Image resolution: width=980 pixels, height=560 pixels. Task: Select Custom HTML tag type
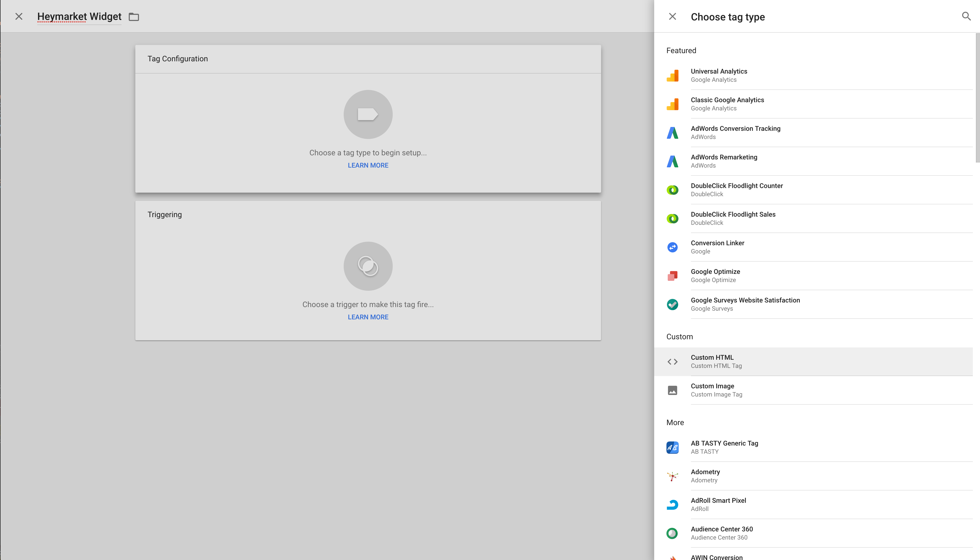(x=813, y=361)
